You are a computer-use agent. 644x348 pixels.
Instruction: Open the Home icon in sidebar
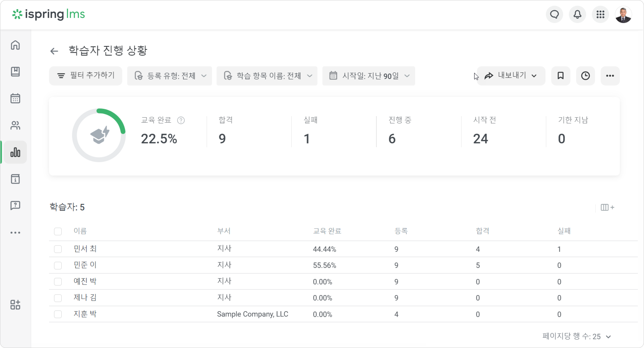coord(15,45)
